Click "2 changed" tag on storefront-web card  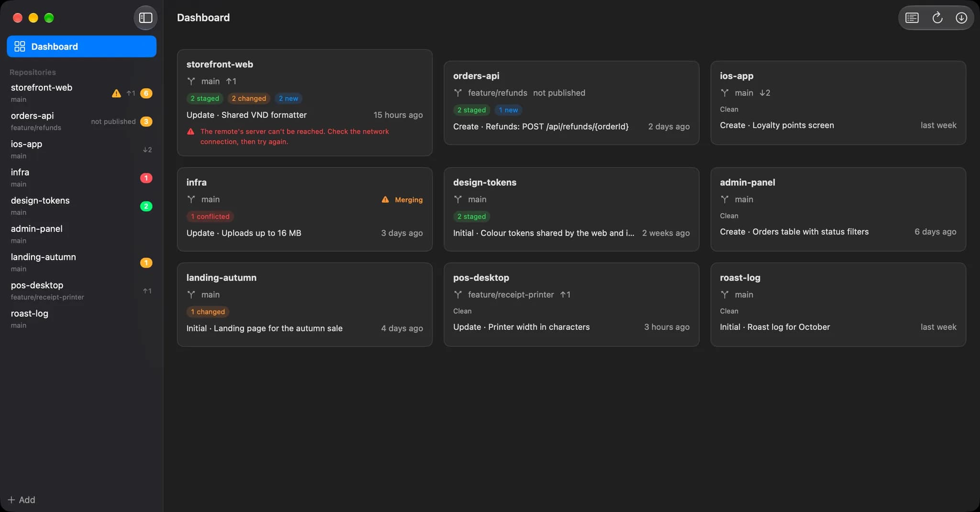(249, 99)
